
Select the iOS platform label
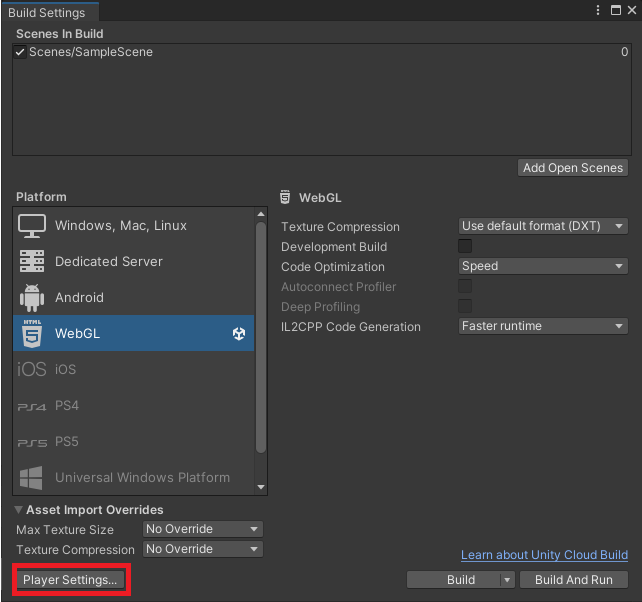[66, 369]
